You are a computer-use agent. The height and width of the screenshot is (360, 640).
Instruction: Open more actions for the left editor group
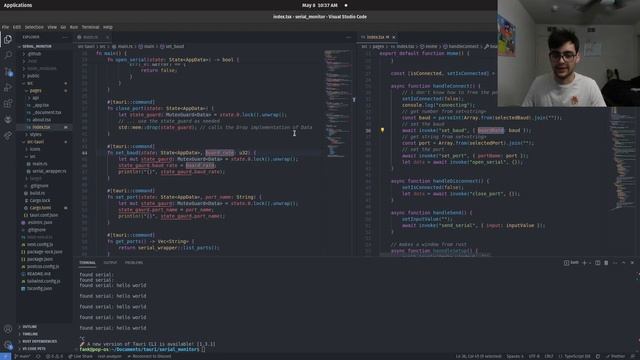pyautogui.click(x=348, y=37)
